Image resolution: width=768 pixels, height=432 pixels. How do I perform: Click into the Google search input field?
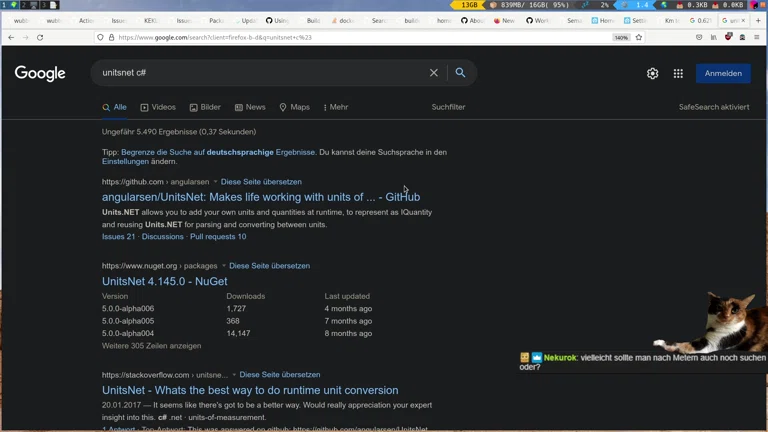260,73
